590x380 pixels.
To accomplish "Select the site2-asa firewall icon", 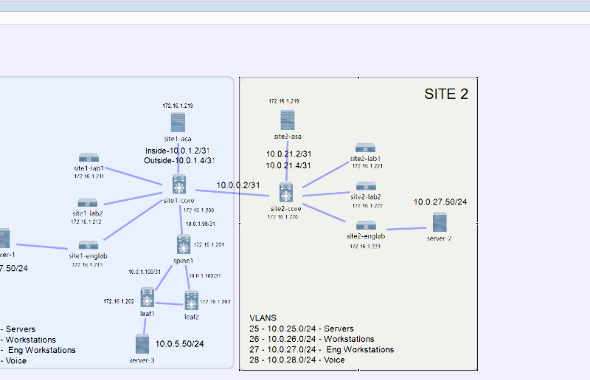I will pos(287,120).
